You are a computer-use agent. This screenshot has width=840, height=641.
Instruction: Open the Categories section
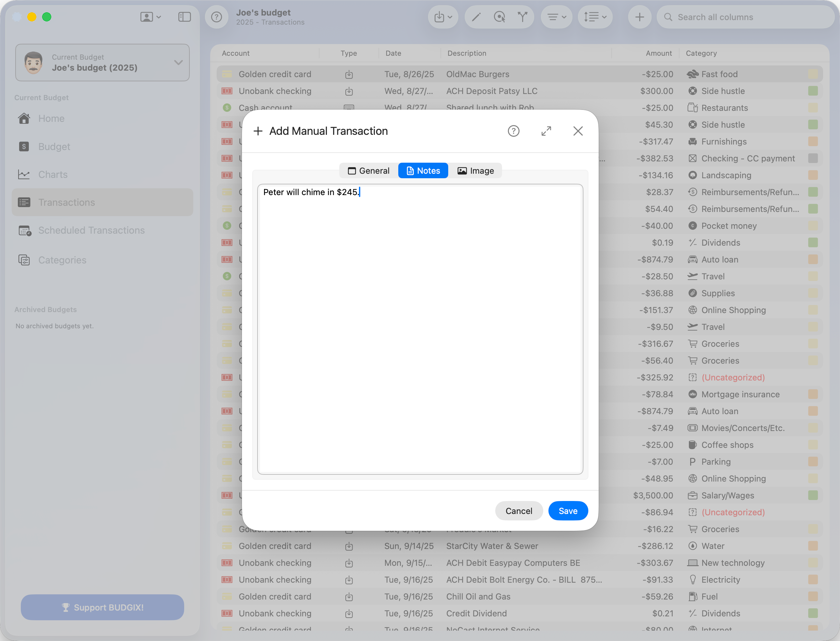click(62, 260)
